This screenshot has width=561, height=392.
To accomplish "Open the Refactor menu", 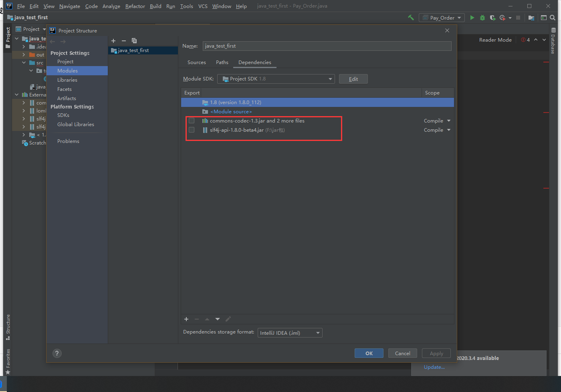I will [135, 6].
